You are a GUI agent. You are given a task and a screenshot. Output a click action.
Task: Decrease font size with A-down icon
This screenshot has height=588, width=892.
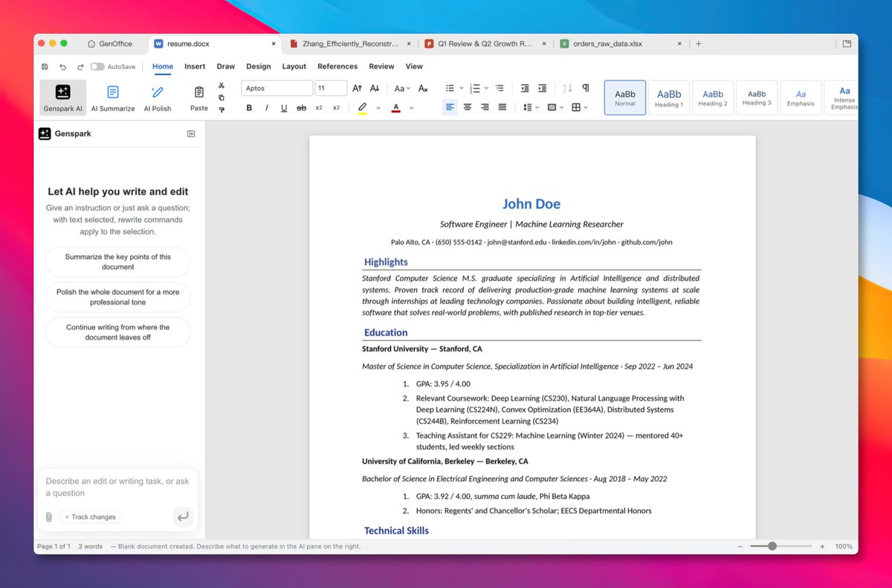375,88
